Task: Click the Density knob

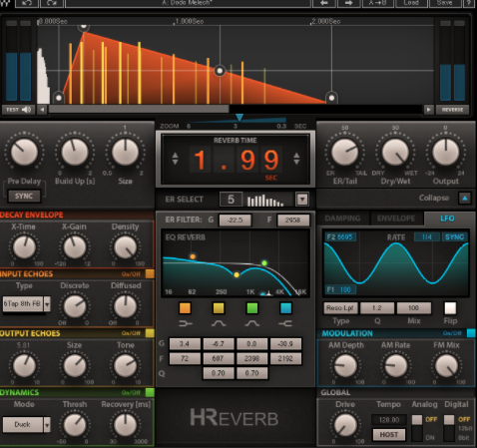Action: click(125, 247)
